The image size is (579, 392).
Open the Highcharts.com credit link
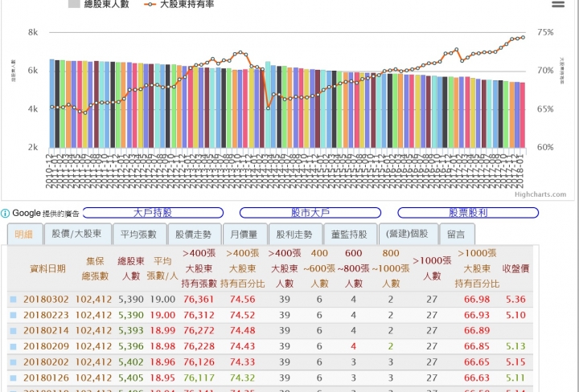[x=540, y=194]
